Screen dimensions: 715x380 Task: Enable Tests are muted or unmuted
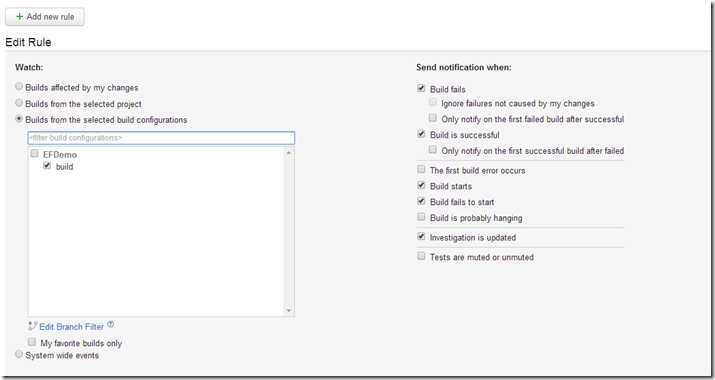421,256
